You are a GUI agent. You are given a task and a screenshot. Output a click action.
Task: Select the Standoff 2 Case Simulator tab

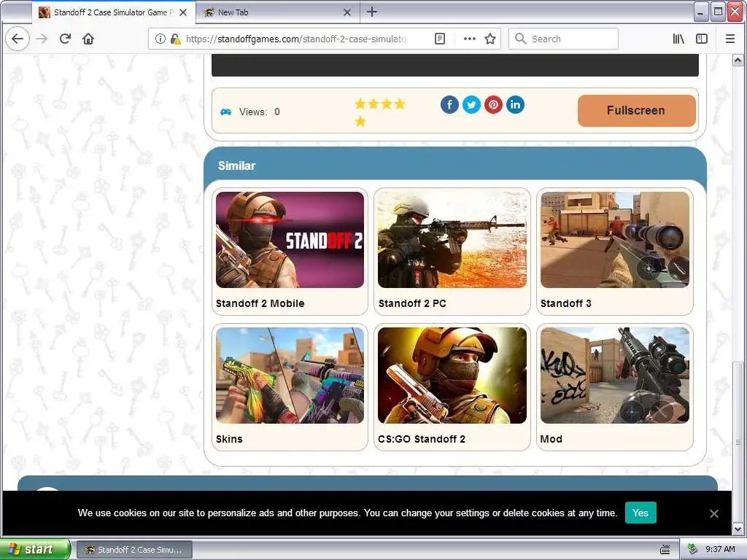click(x=113, y=12)
